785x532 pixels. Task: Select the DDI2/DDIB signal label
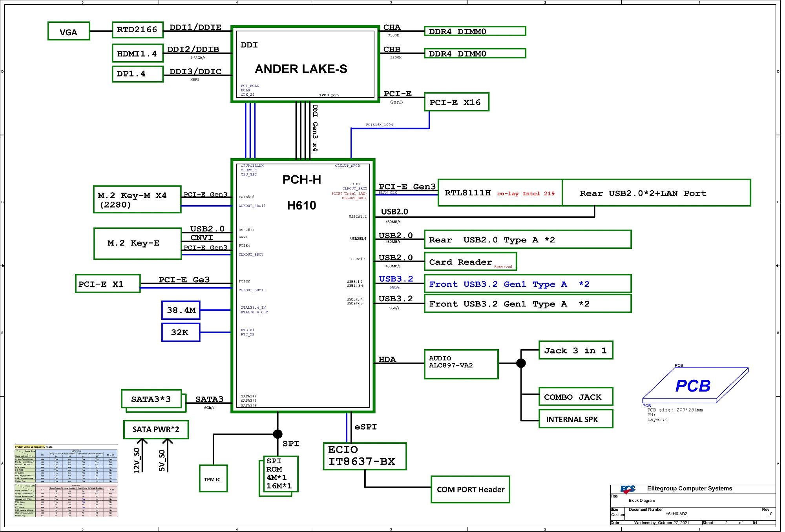click(193, 49)
